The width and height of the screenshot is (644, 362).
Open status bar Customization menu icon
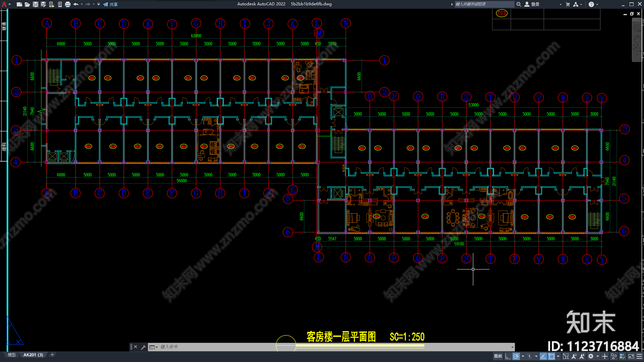pyautogui.click(x=639, y=356)
